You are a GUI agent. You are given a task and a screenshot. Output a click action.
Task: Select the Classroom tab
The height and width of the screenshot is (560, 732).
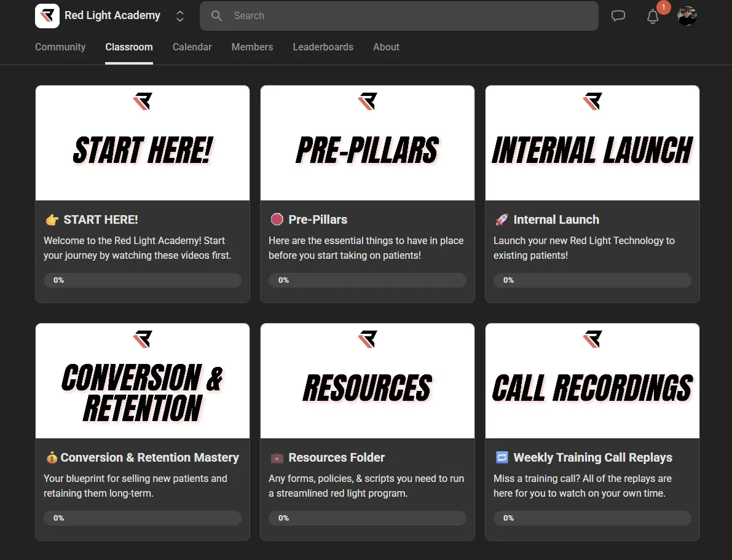coord(129,47)
